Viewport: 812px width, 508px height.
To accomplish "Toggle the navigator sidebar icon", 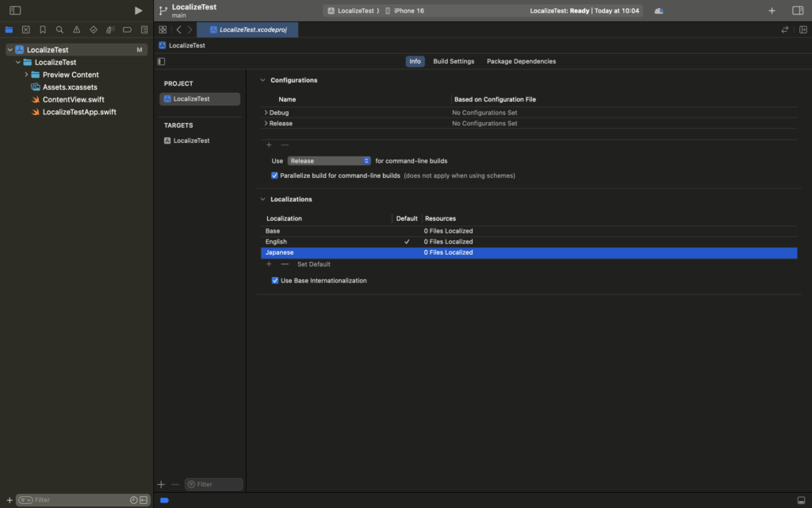I will point(15,10).
